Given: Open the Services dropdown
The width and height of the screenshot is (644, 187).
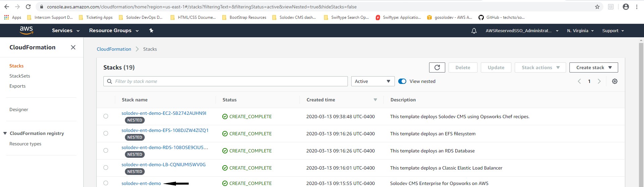Looking at the screenshot, I should [66, 31].
